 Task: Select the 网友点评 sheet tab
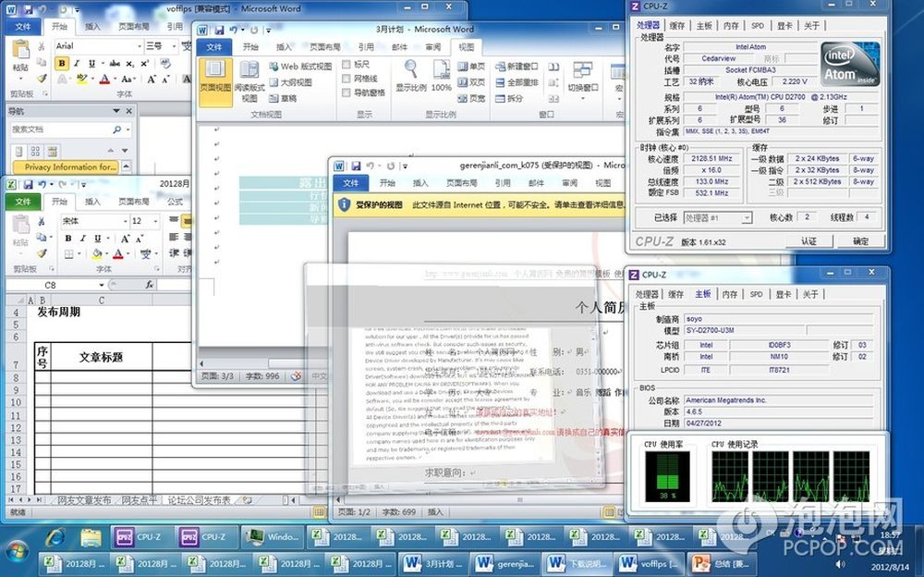(x=140, y=500)
